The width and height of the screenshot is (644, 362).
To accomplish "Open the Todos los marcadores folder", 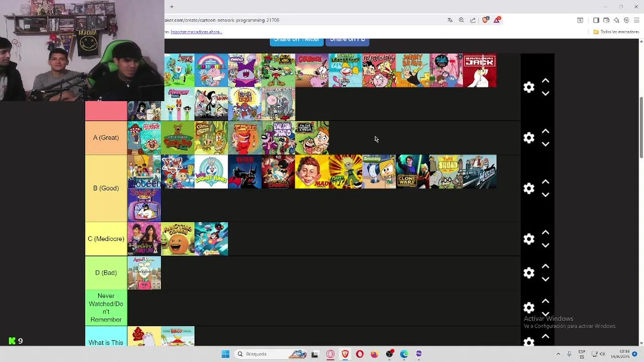I will point(616,32).
